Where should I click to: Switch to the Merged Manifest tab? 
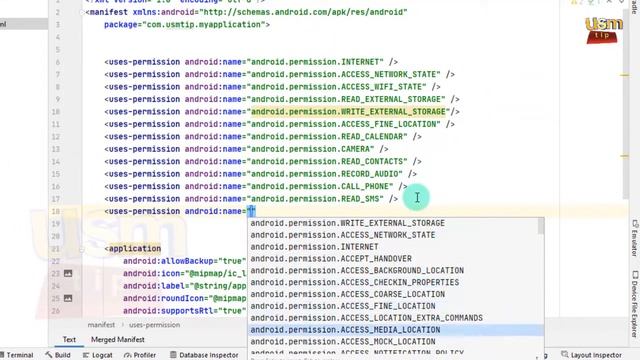118,340
